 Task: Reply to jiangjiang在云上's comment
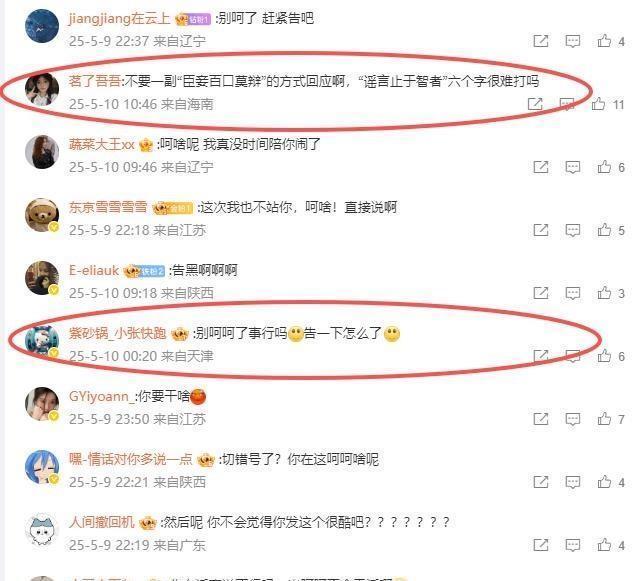572,41
